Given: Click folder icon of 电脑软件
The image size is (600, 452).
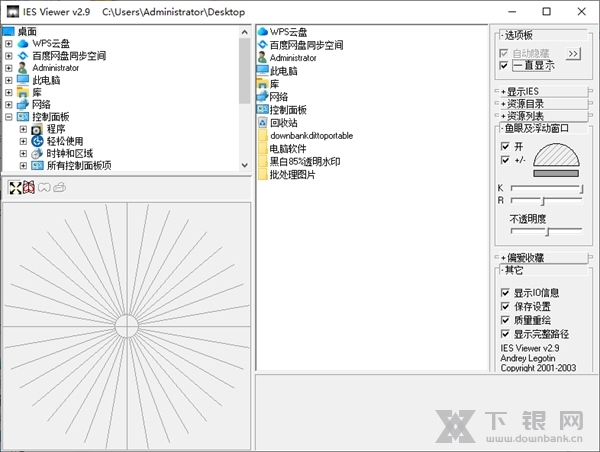Looking at the screenshot, I should (x=262, y=148).
